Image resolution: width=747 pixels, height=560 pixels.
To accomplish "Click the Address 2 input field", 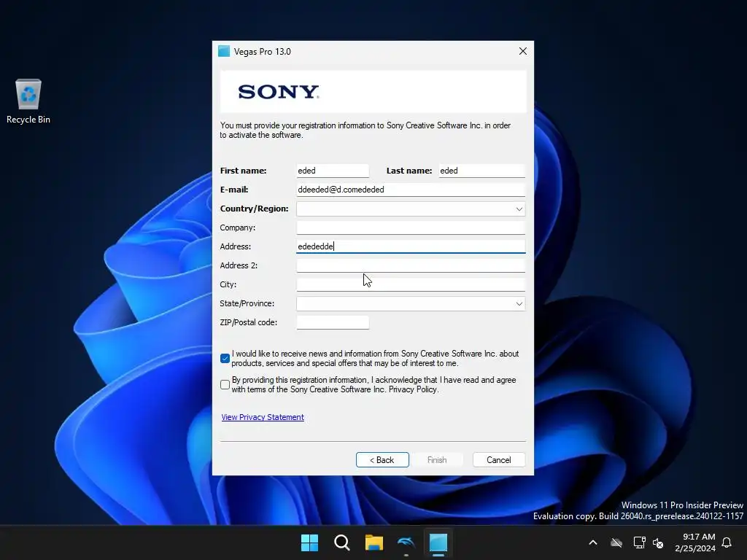I will (x=411, y=265).
